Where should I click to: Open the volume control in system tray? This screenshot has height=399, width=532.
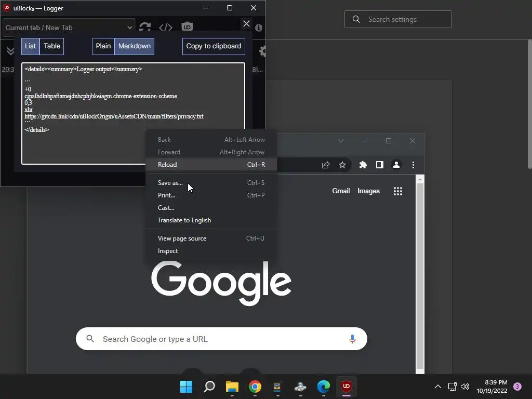[x=465, y=387]
